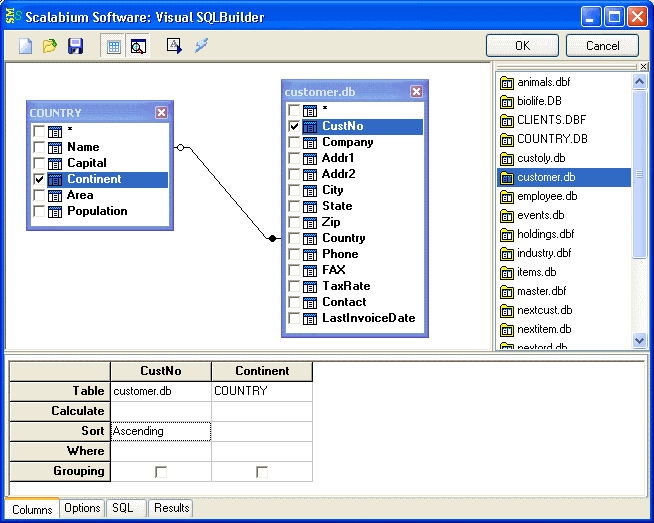Save query using the floppy disk icon
Image resolution: width=654 pixels, height=523 pixels.
coord(75,46)
